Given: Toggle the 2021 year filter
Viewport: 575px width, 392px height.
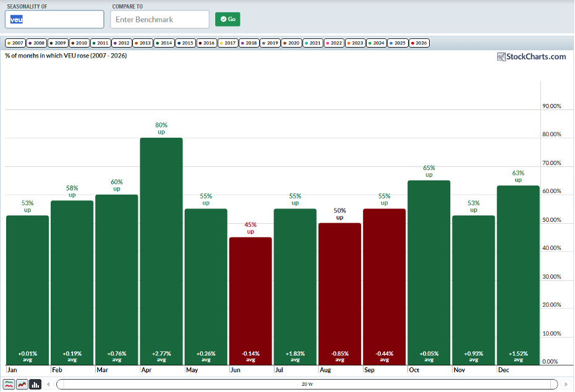Looking at the screenshot, I should click(x=313, y=43).
